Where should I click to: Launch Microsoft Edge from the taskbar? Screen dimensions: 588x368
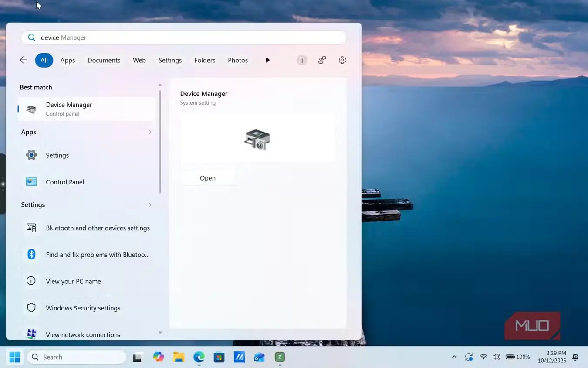pos(199,357)
